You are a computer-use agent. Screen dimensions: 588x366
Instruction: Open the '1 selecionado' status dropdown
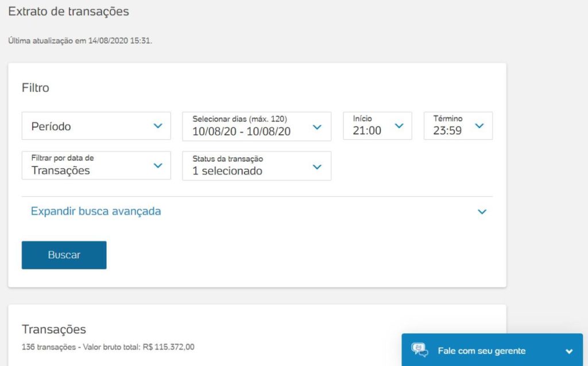227,171
